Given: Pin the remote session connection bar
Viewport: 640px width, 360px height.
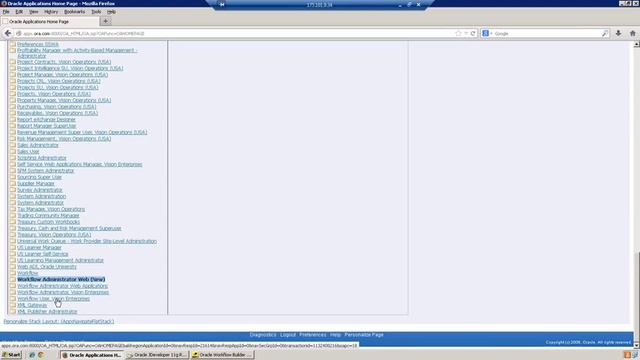Looking at the screenshot, I should pos(222,4).
